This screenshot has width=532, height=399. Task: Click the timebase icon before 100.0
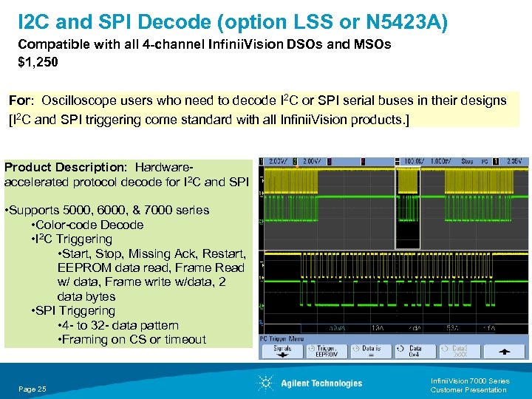[398, 162]
